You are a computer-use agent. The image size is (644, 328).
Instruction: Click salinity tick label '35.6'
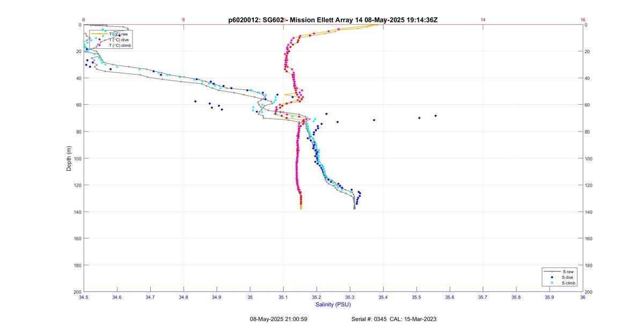450,297
